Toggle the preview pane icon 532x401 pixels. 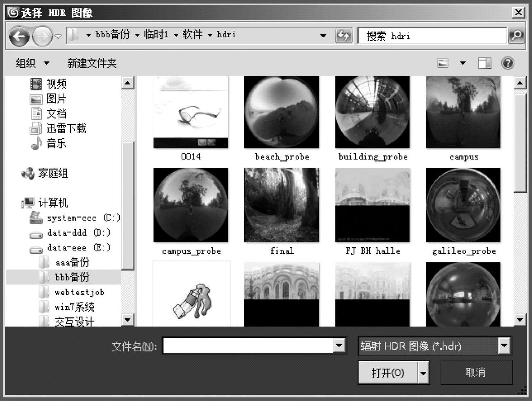[484, 63]
